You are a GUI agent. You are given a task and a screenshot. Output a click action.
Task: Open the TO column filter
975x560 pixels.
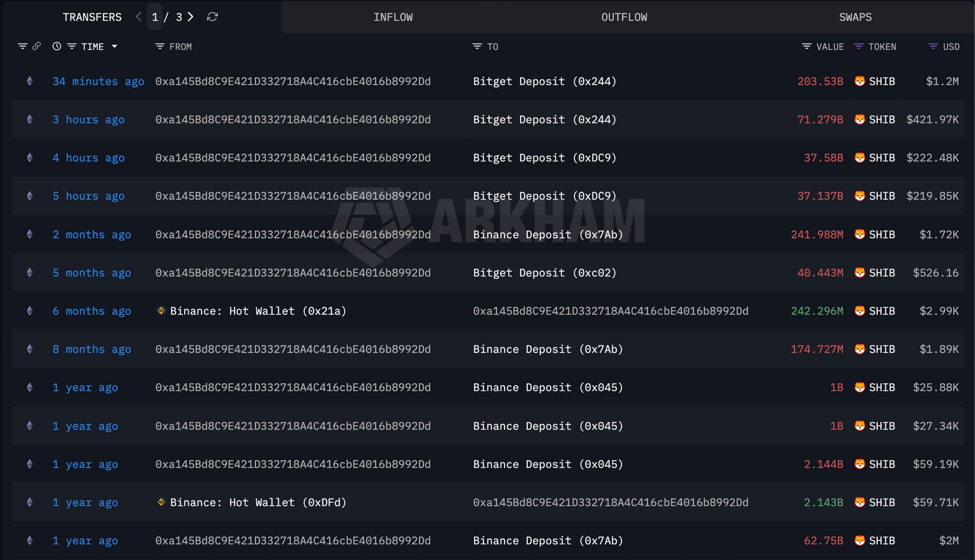(x=477, y=46)
